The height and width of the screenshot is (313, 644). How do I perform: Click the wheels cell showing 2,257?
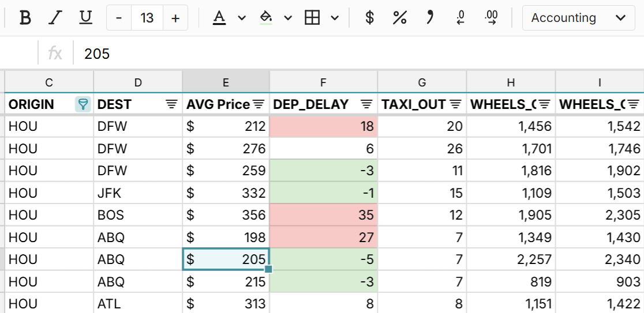point(511,259)
